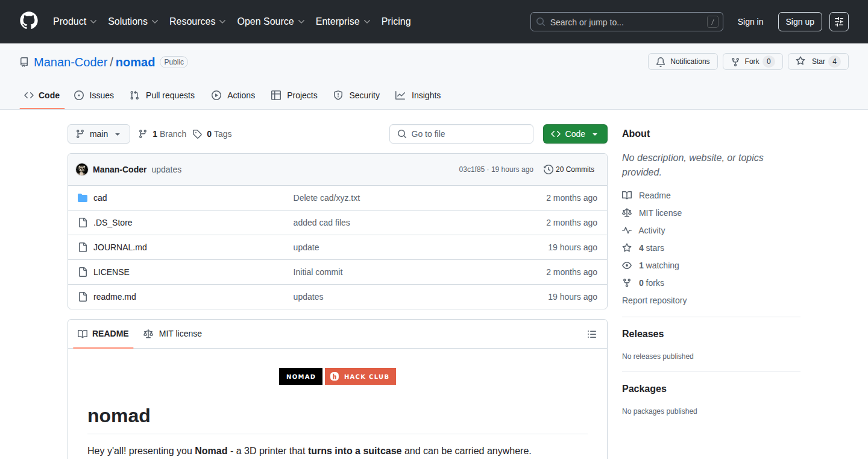
Task: Expand the Product menu
Action: coord(75,22)
